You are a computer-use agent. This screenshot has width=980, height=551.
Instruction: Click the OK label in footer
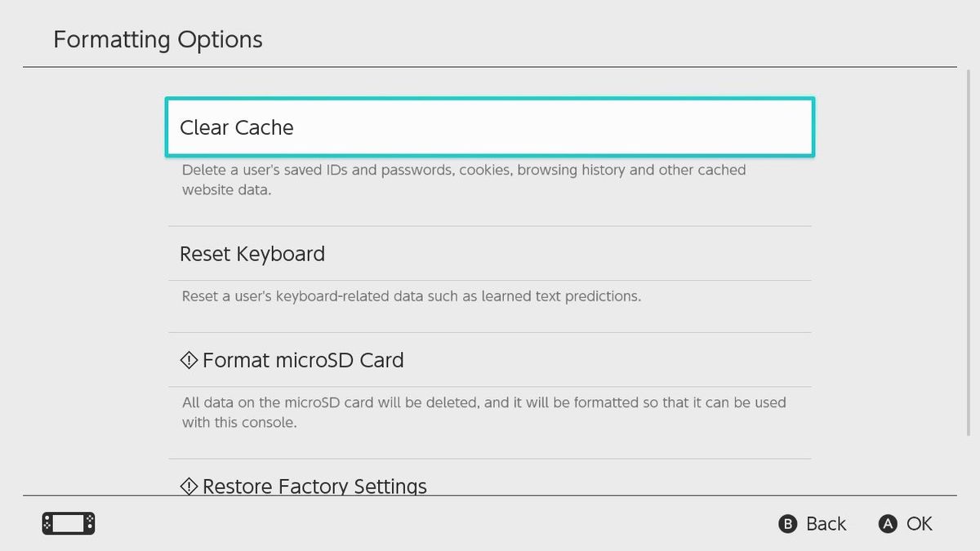[x=919, y=524]
